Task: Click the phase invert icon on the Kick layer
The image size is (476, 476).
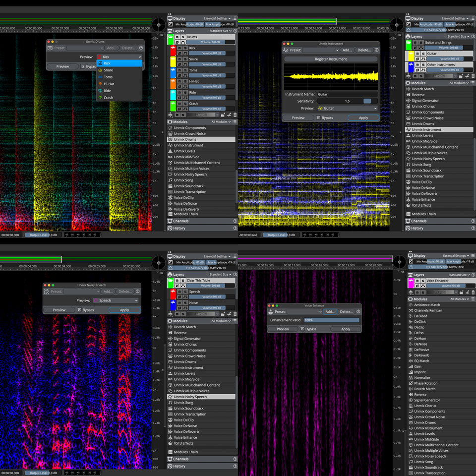Action: (x=179, y=53)
